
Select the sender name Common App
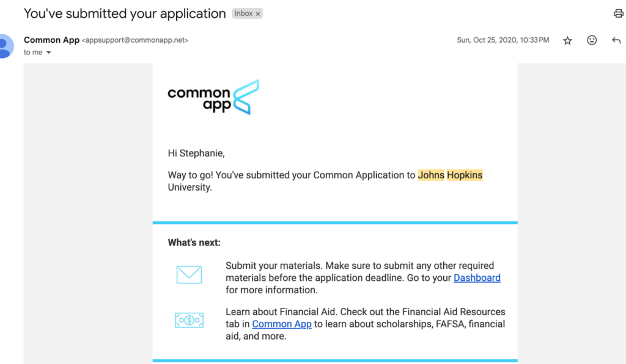51,40
